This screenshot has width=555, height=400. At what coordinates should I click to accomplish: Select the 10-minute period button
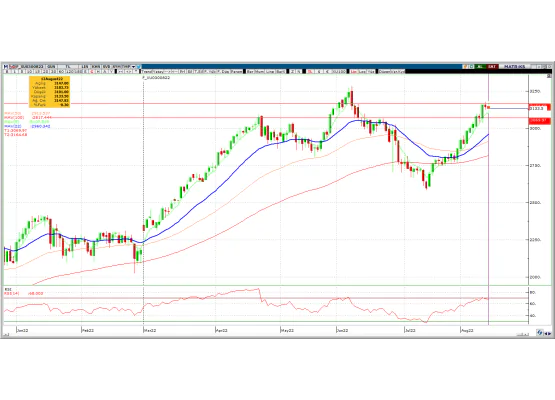[30, 71]
